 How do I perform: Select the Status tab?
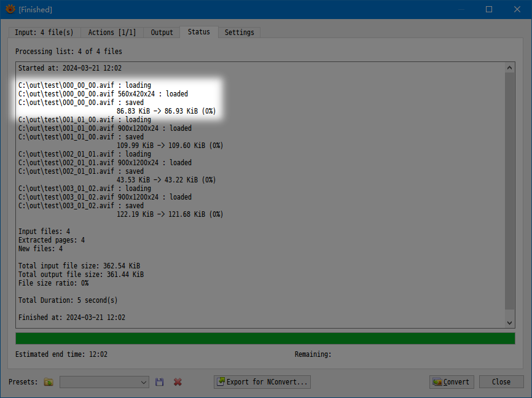click(x=199, y=32)
